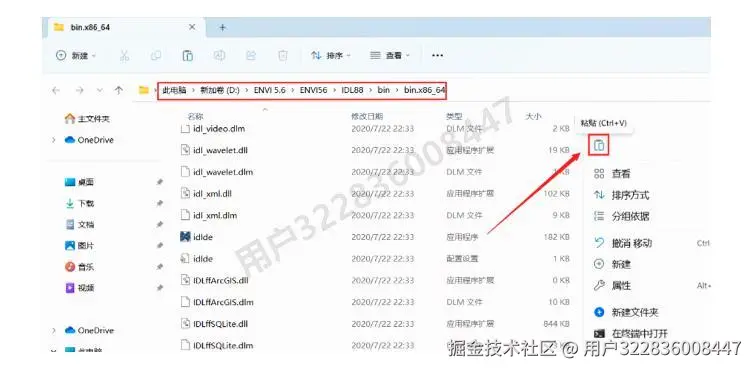Image resolution: width=753 pixels, height=370 pixels.
Task: Click the Cut scissors icon
Action: [124, 56]
